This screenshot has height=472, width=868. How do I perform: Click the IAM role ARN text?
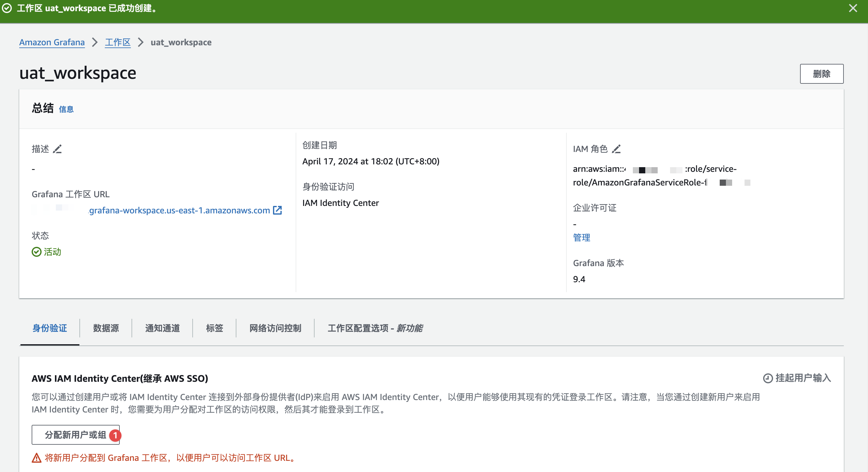(x=661, y=176)
